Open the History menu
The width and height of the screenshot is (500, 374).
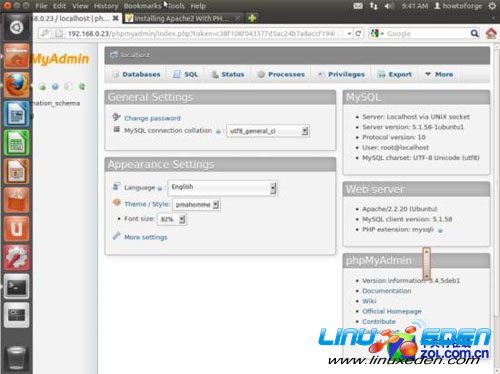coord(106,6)
